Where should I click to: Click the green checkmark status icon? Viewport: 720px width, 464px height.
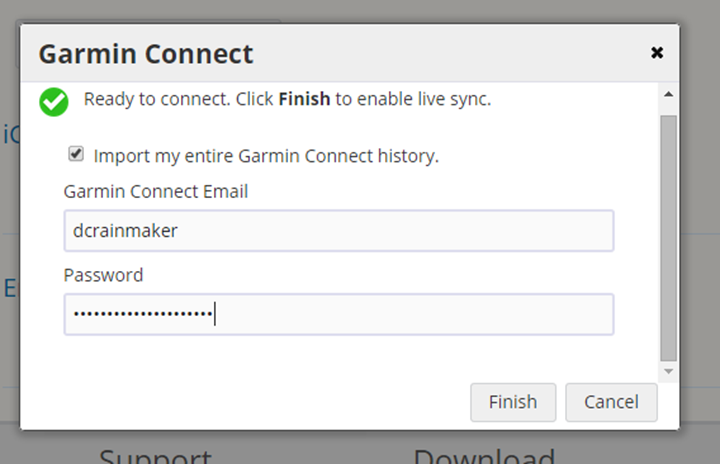(54, 102)
